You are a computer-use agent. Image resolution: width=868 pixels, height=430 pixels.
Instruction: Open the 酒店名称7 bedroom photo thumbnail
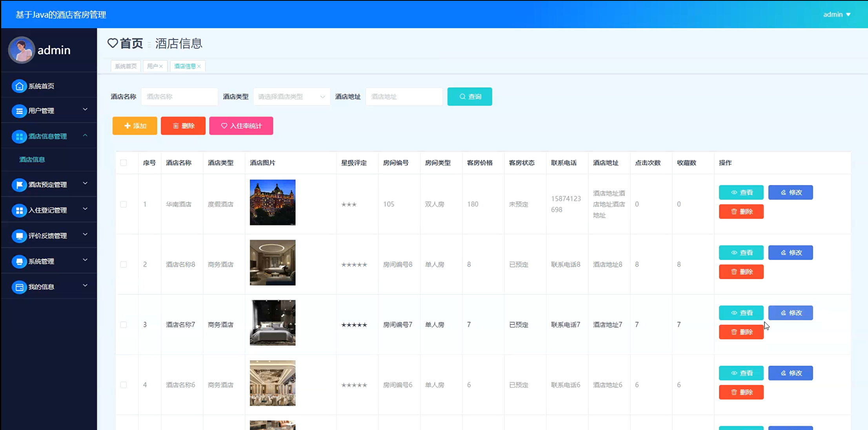(x=273, y=323)
